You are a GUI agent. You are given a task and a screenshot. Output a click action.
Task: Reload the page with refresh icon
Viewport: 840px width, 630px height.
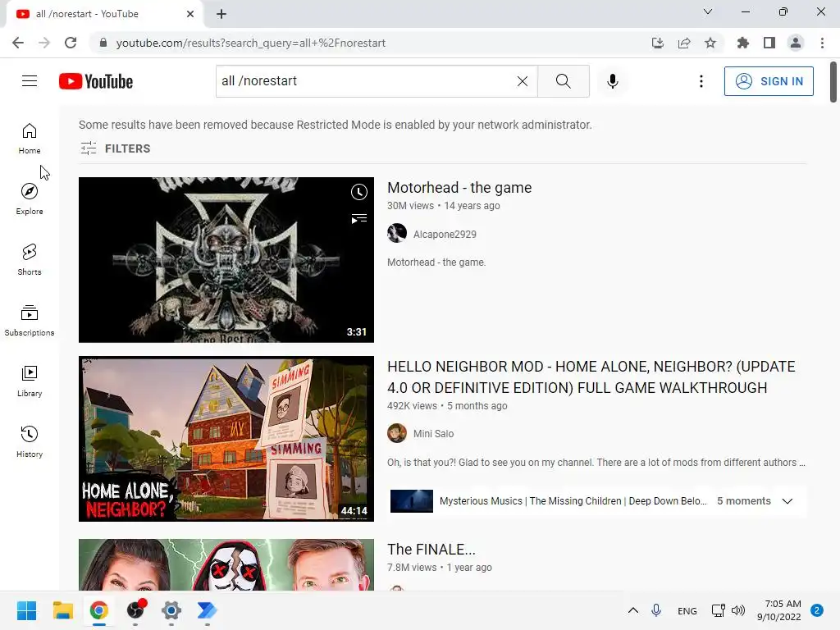[71, 43]
